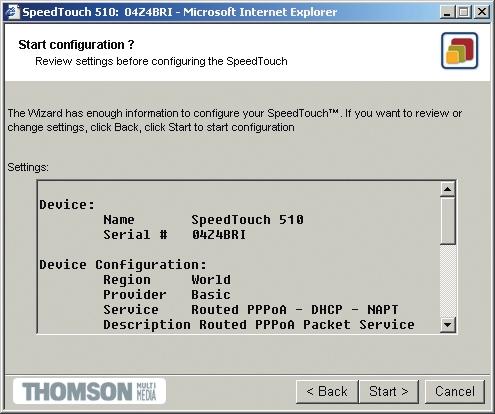Click the serial number '04Z4BRI'
Image resolution: width=495 pixels, height=414 pixels.
tap(219, 235)
